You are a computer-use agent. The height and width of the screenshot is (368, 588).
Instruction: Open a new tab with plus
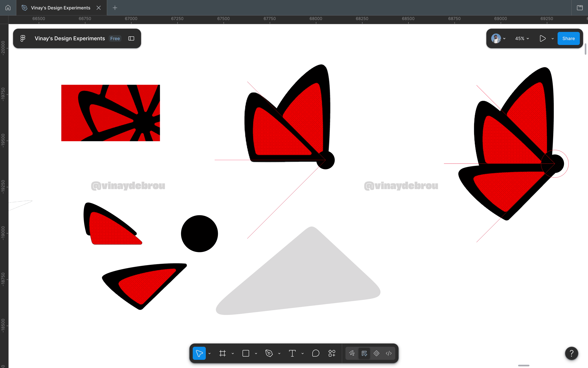[115, 8]
